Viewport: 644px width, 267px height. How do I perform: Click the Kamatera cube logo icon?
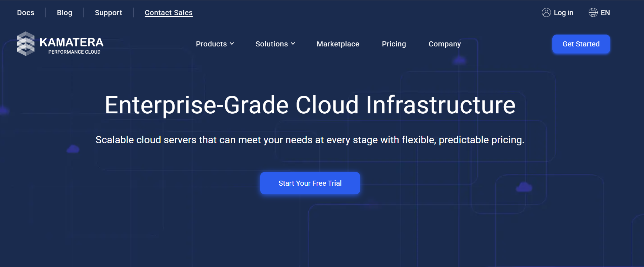click(26, 44)
